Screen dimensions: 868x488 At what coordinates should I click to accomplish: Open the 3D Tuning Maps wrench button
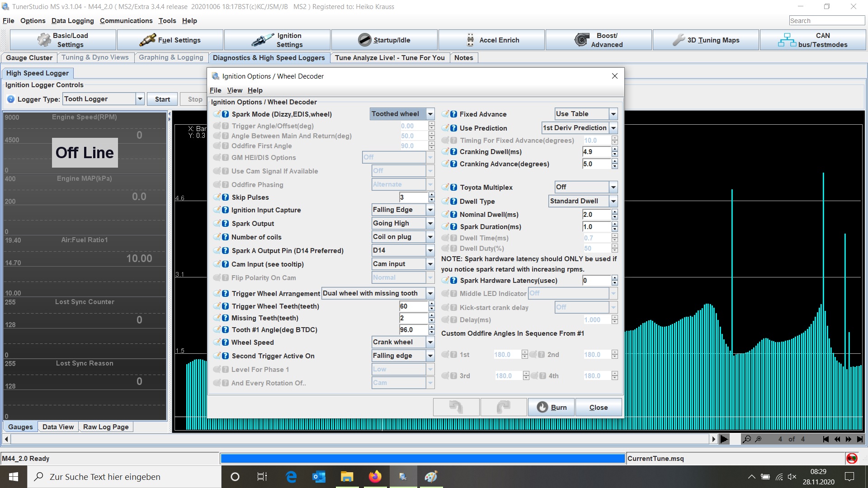(705, 40)
